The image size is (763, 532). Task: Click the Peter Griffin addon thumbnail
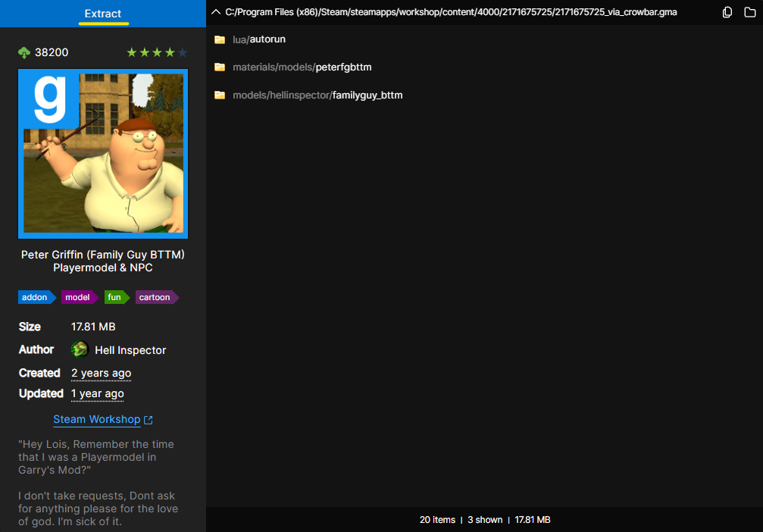tap(103, 154)
